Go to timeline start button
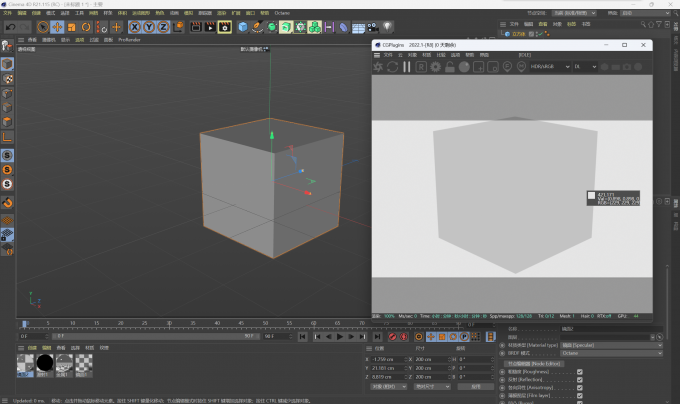The image size is (680, 404). (x=302, y=337)
